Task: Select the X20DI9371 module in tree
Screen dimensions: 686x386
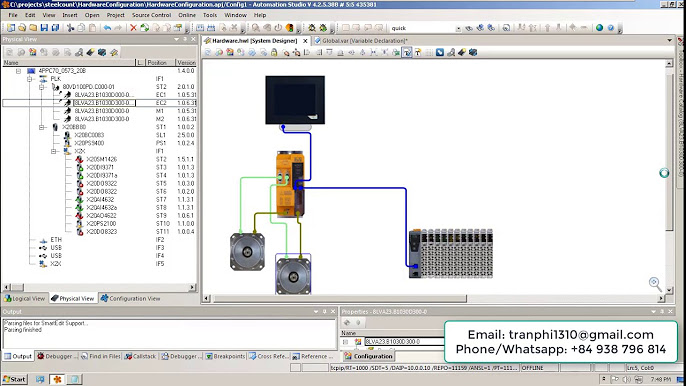Action: coord(100,167)
